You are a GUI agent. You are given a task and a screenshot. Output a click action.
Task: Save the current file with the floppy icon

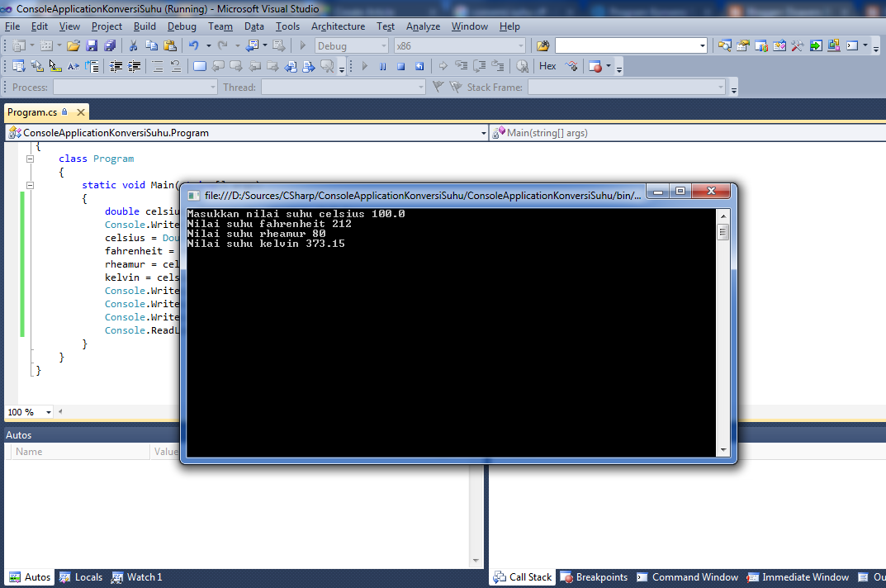pos(92,45)
